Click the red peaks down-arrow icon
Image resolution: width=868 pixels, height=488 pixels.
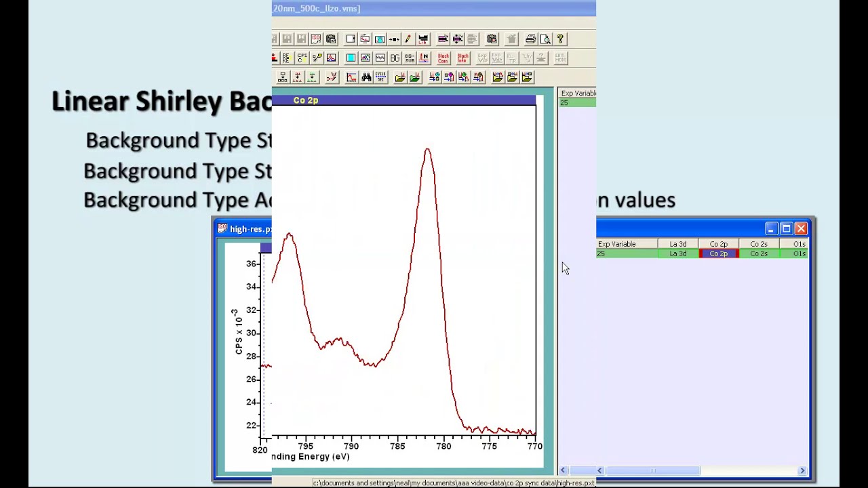coord(298,77)
